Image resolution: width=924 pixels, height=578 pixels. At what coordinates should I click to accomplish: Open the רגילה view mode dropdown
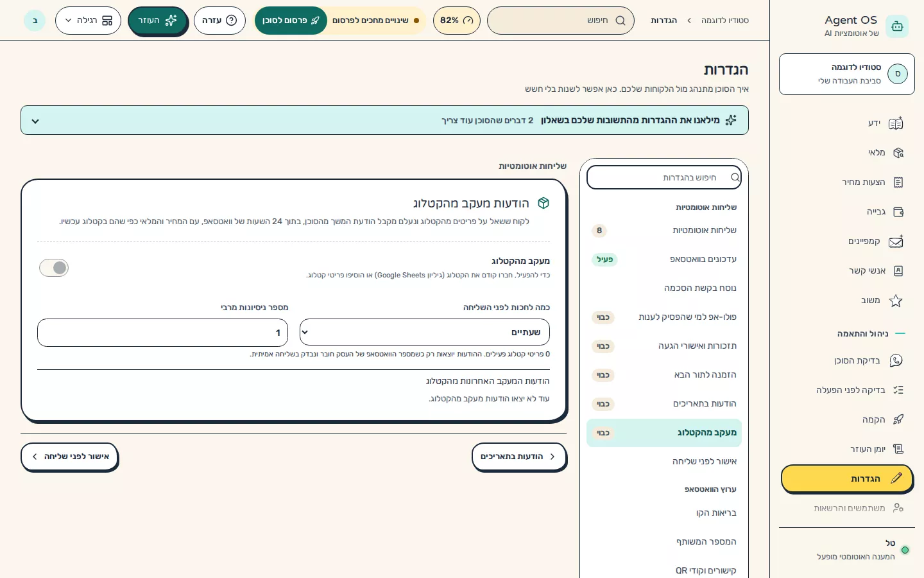click(x=88, y=21)
